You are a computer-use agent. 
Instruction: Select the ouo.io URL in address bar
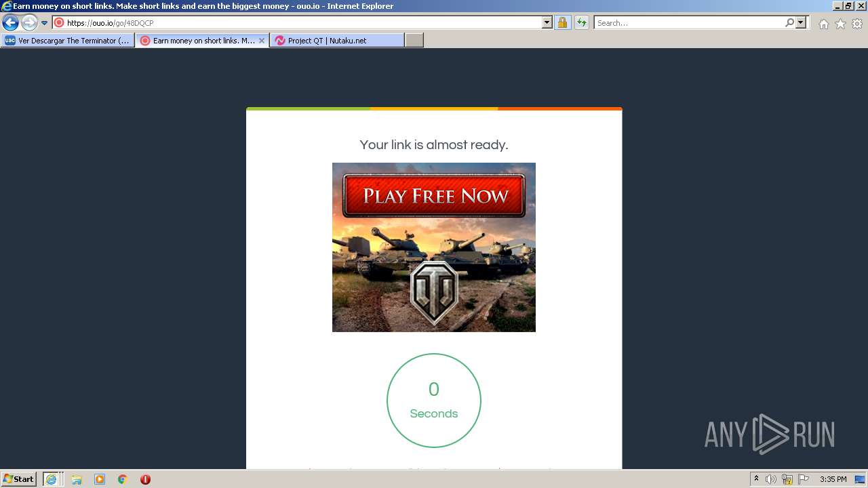(111, 23)
